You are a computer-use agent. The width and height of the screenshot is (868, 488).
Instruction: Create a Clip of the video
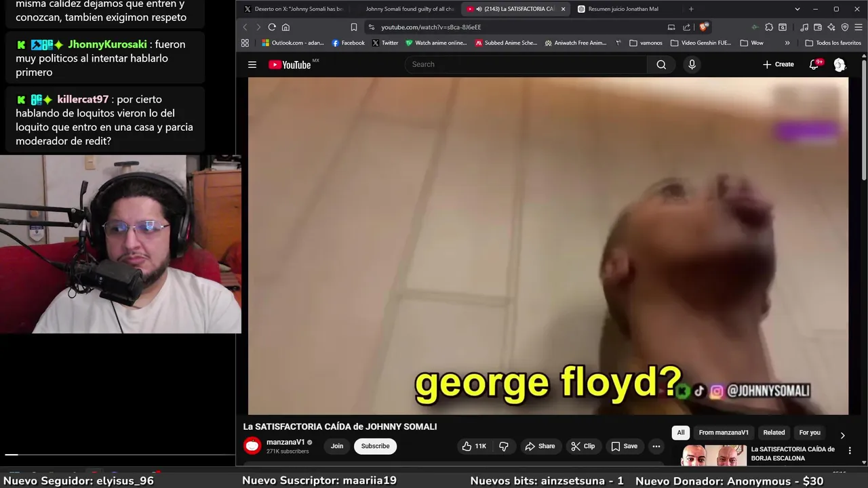point(583,446)
